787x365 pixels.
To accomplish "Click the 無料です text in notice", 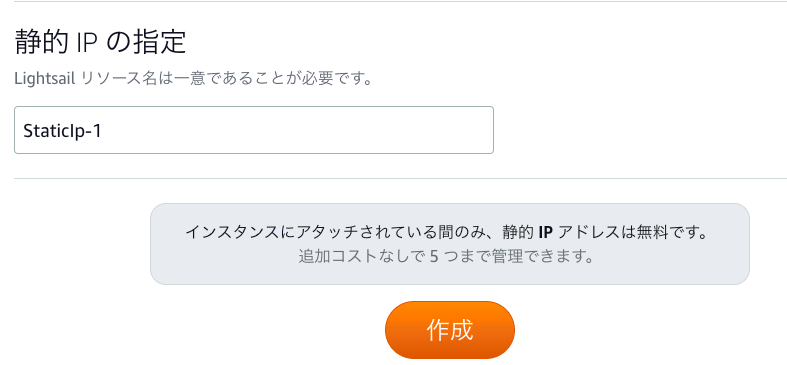I will point(673,232).
